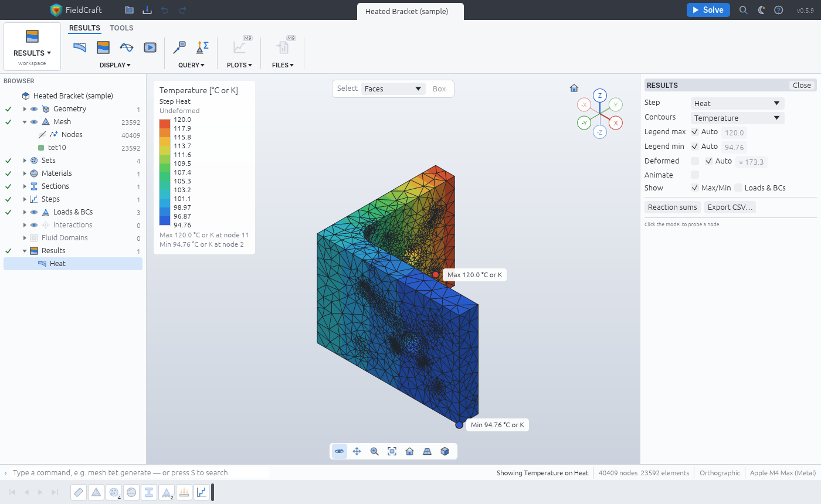Viewport: 821px width, 504px height.
Task: Enable the Loads & BCs checkbox
Action: [x=738, y=188]
